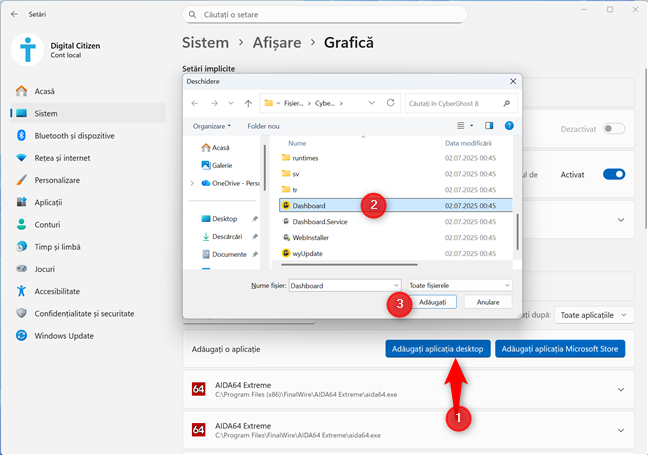This screenshot has height=455, width=648.
Task: Select Descărcări in navigation pane
Action: [x=222, y=236]
